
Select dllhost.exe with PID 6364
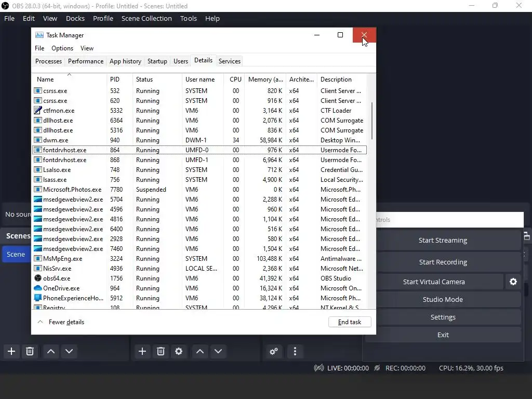point(199,121)
